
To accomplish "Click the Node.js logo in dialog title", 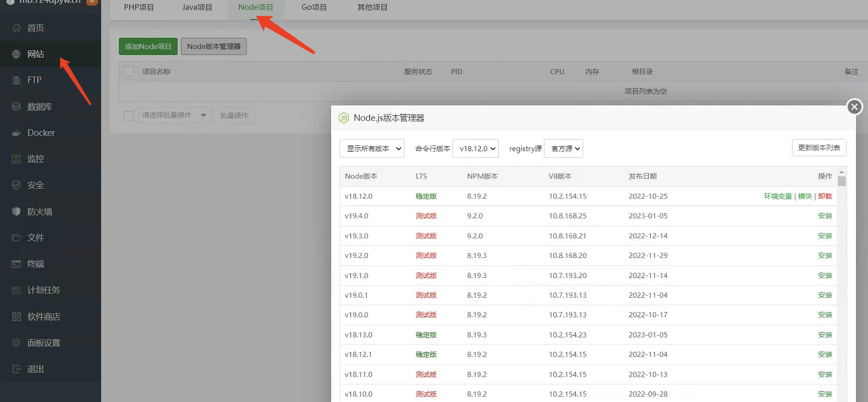I will pos(344,118).
